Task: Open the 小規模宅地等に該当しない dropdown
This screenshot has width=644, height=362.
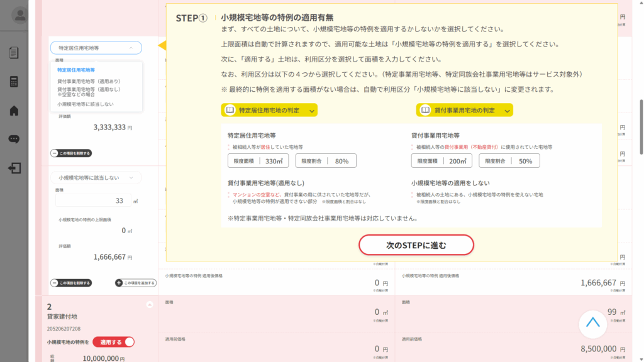Action: tap(96, 178)
